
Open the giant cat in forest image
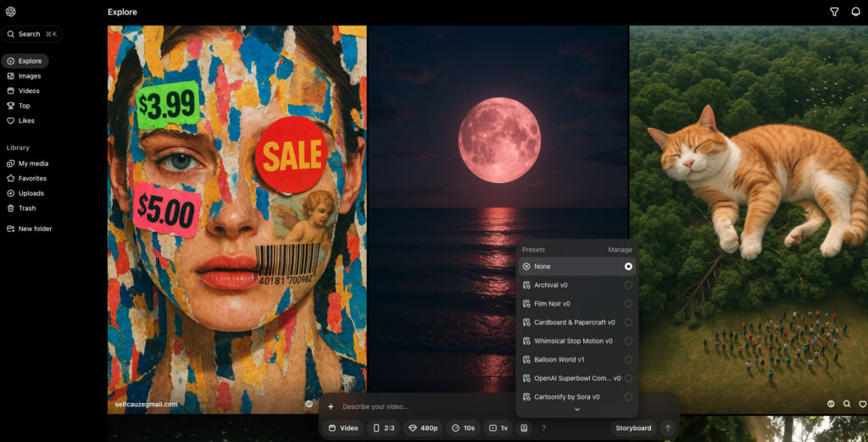point(749,219)
